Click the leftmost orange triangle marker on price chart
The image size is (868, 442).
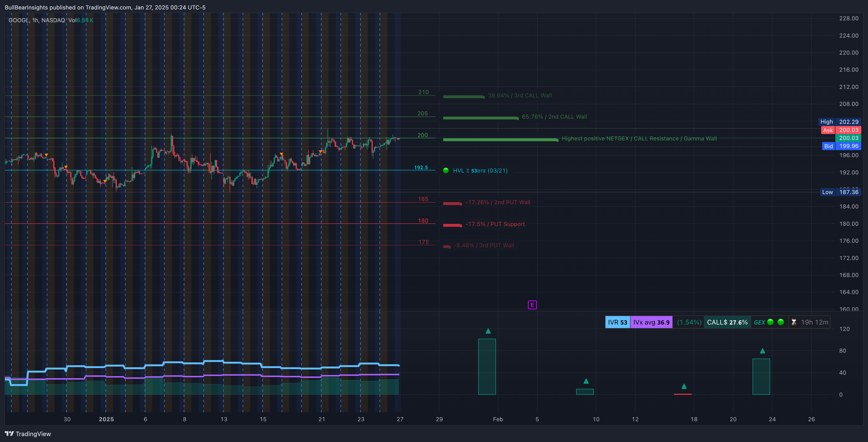tap(46, 155)
